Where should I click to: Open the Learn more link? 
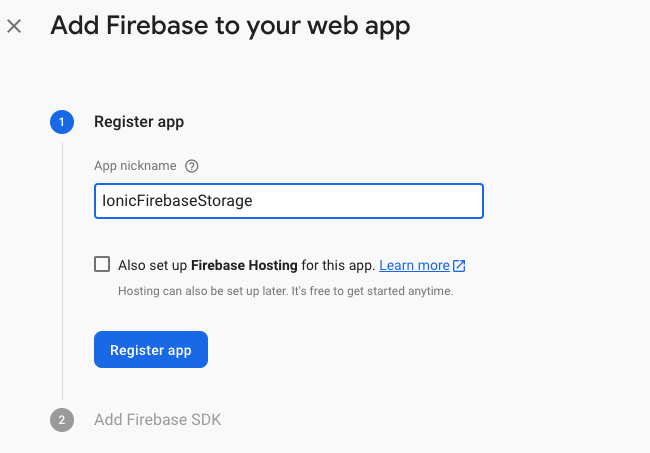[414, 266]
